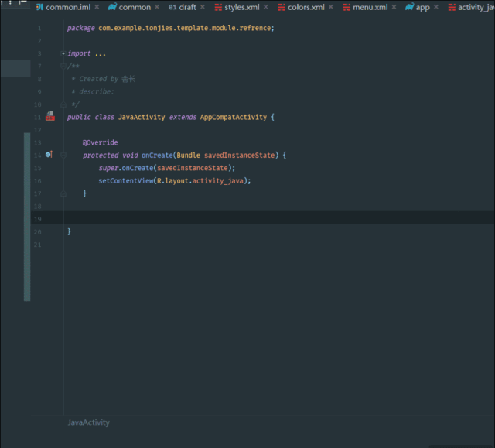This screenshot has height=448, width=495.
Task: Close the common gradle tab
Action: (x=157, y=7)
